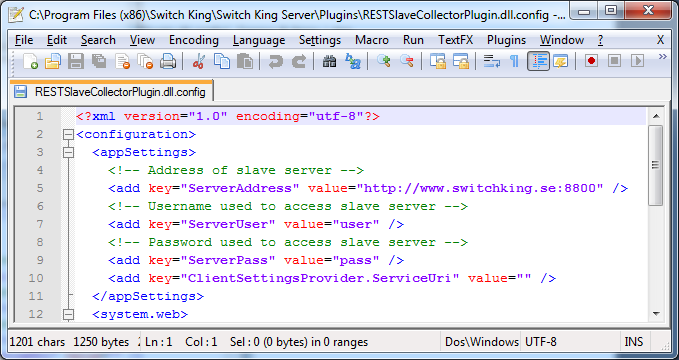The height and width of the screenshot is (360, 679).
Task: Open the Edit menu
Action: click(57, 40)
